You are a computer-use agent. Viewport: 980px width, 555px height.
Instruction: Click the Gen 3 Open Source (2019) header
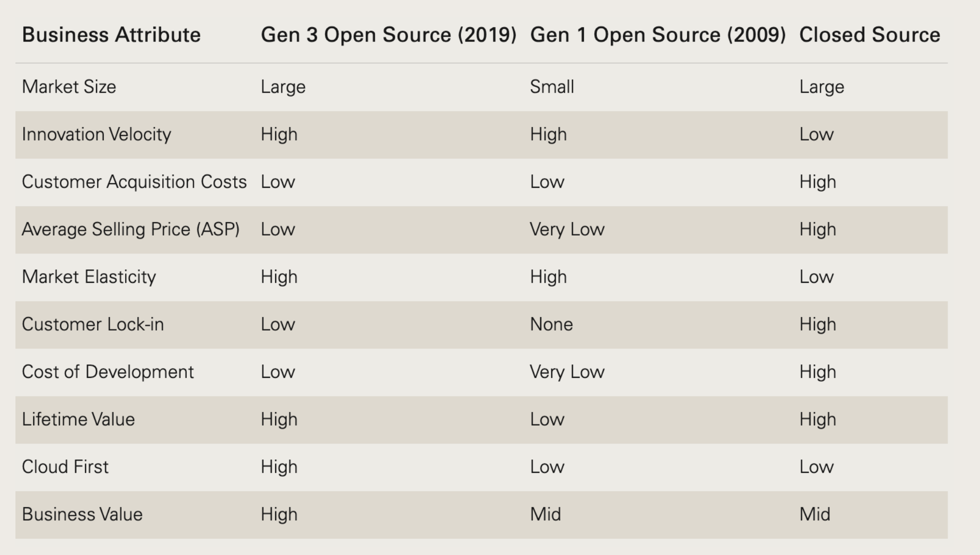[389, 35]
